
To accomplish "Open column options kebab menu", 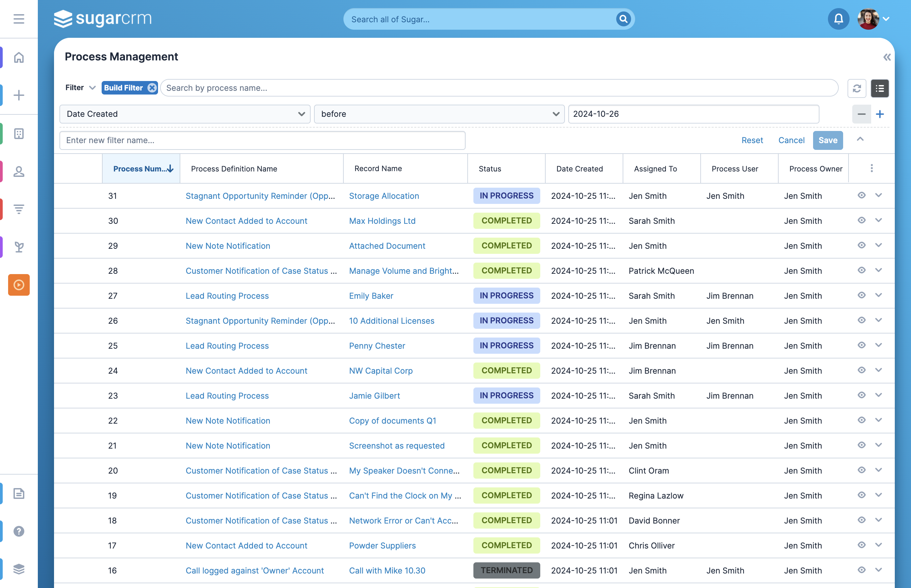I will (871, 168).
